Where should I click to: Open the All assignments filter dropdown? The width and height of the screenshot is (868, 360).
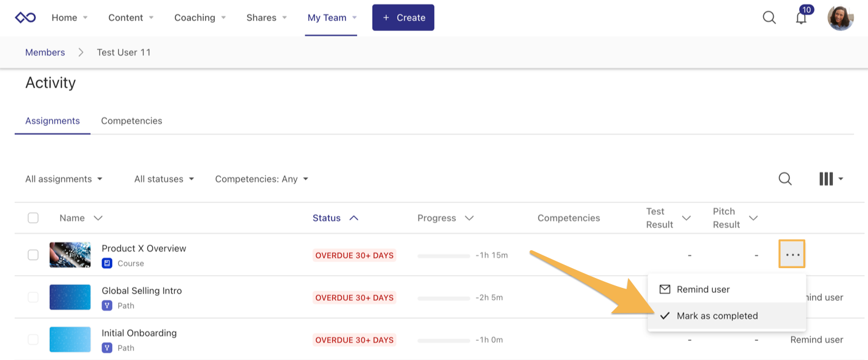tap(64, 179)
